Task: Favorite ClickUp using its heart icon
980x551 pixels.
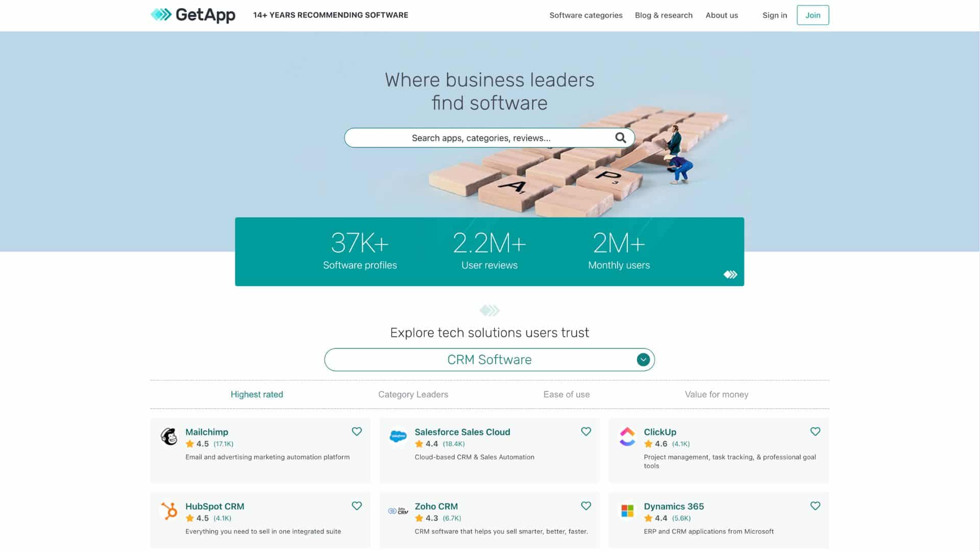Action: coord(815,431)
